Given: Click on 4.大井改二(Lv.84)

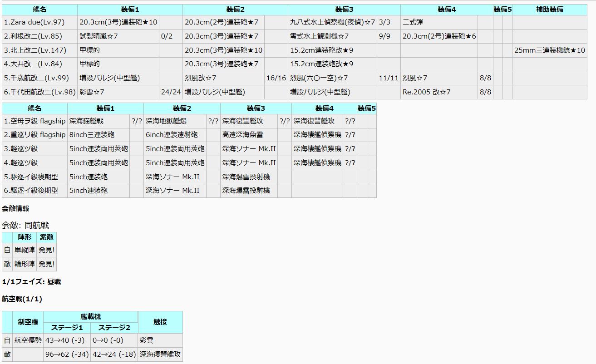Looking at the screenshot, I should click(39, 64).
